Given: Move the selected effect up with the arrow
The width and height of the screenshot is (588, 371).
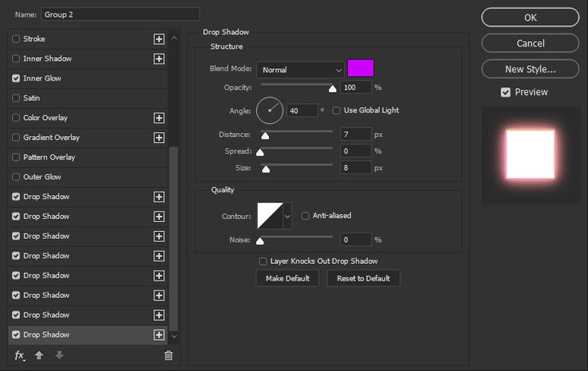Looking at the screenshot, I should coord(39,355).
